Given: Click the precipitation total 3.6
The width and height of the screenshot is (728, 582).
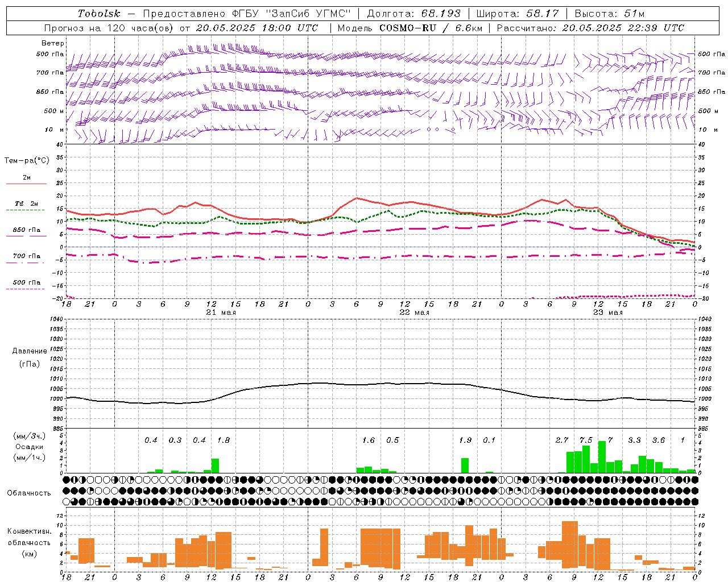Looking at the screenshot, I should point(659,440).
